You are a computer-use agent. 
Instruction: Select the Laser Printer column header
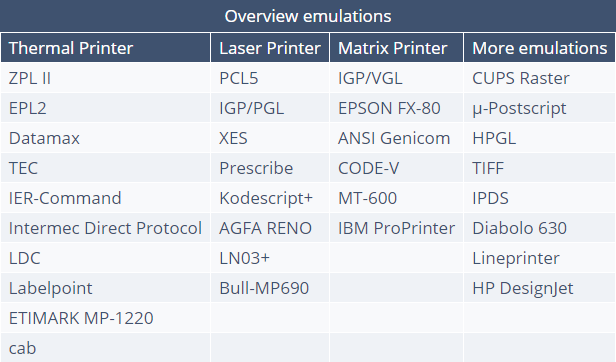[270, 48]
